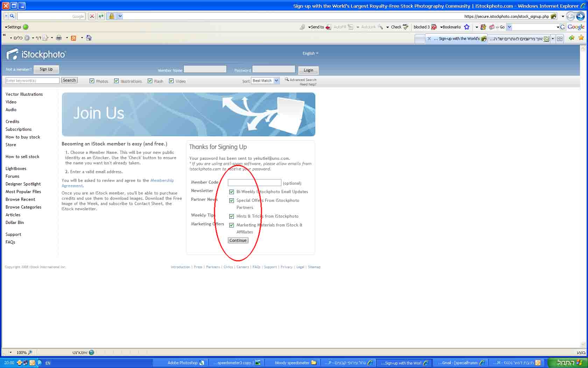Screen dimensions: 588x368
Task: Click the popup blocked 3 icon
Action: [434, 27]
